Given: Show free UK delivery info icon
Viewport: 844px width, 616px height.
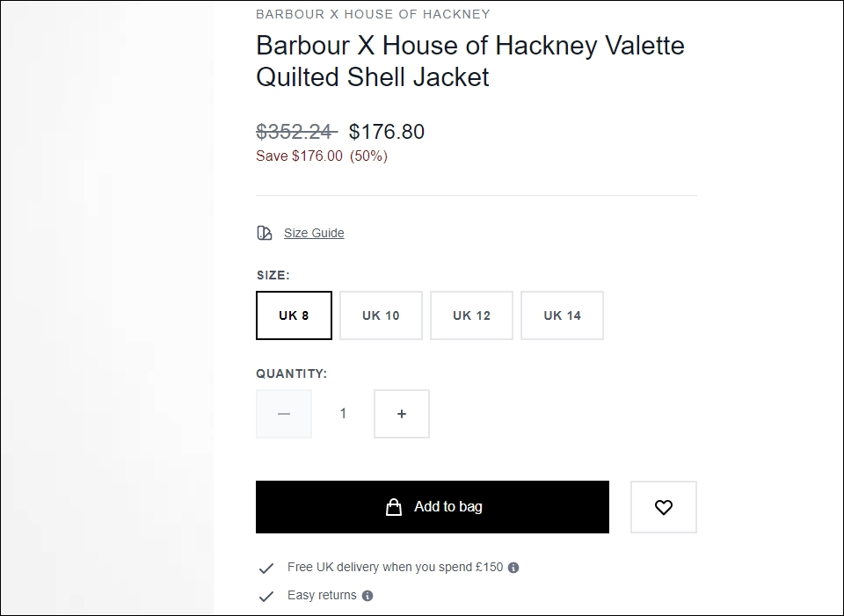Looking at the screenshot, I should click(x=513, y=568).
